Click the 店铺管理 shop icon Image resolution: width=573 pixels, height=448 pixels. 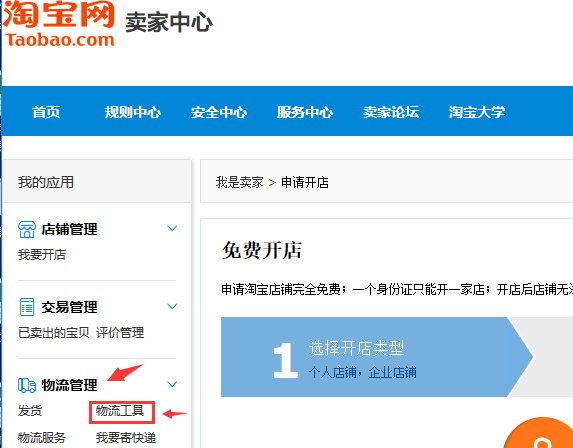pos(27,229)
